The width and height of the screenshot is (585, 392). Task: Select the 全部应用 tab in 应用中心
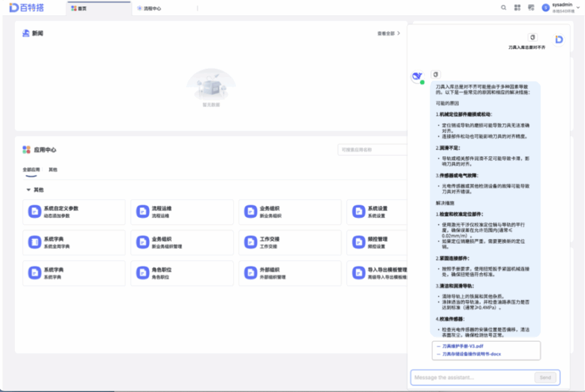(31, 169)
